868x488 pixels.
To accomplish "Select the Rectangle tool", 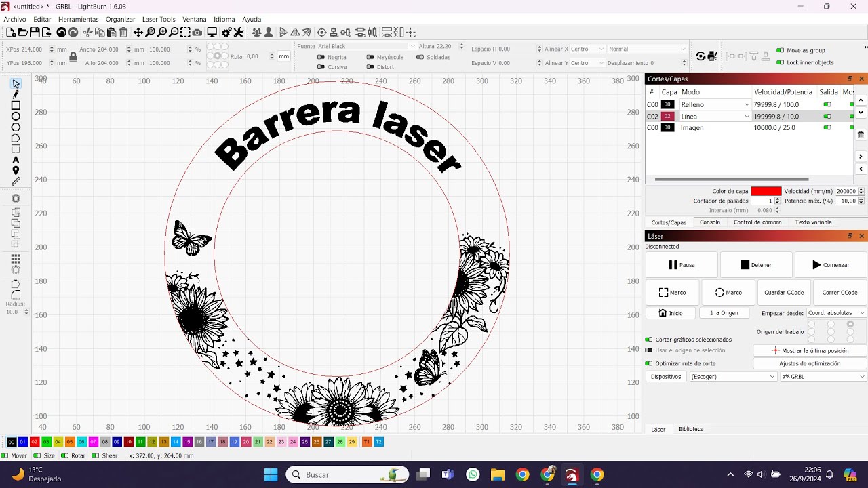I will pos(16,106).
